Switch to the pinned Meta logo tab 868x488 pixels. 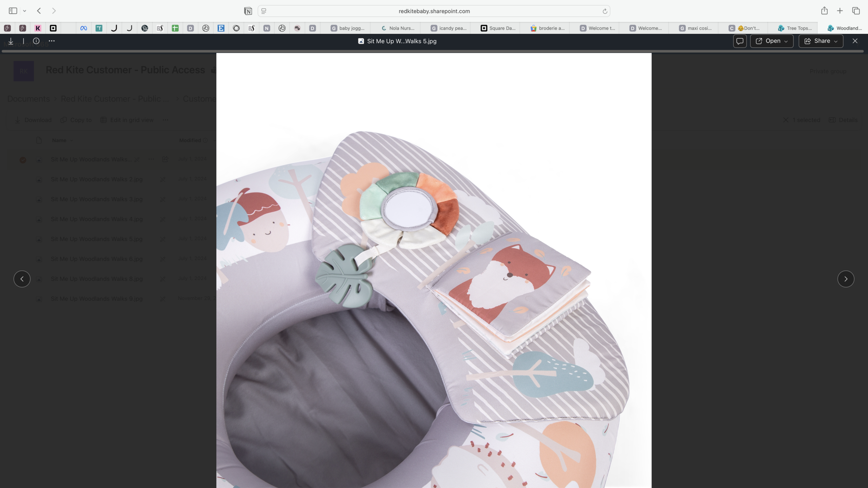tap(84, 28)
